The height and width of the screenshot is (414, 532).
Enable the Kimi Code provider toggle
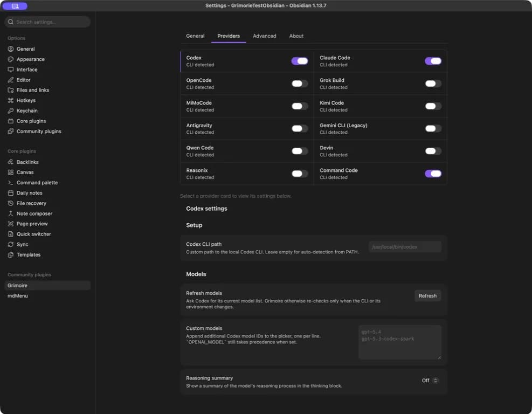[433, 106]
